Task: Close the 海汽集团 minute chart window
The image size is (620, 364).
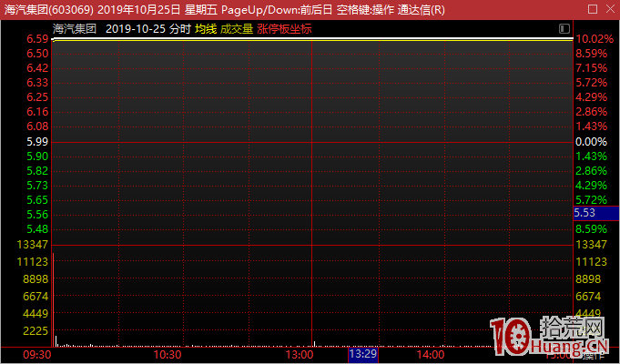Action: click(610, 9)
